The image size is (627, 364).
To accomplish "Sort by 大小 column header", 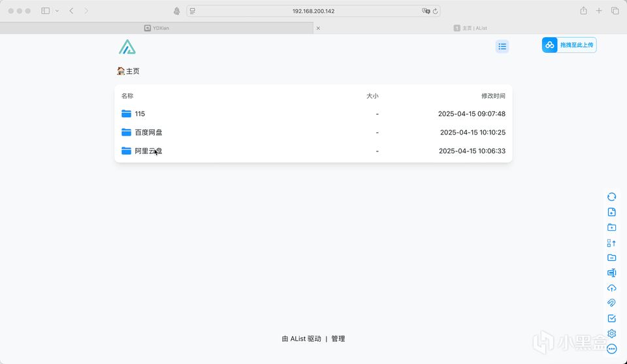I will (x=372, y=96).
